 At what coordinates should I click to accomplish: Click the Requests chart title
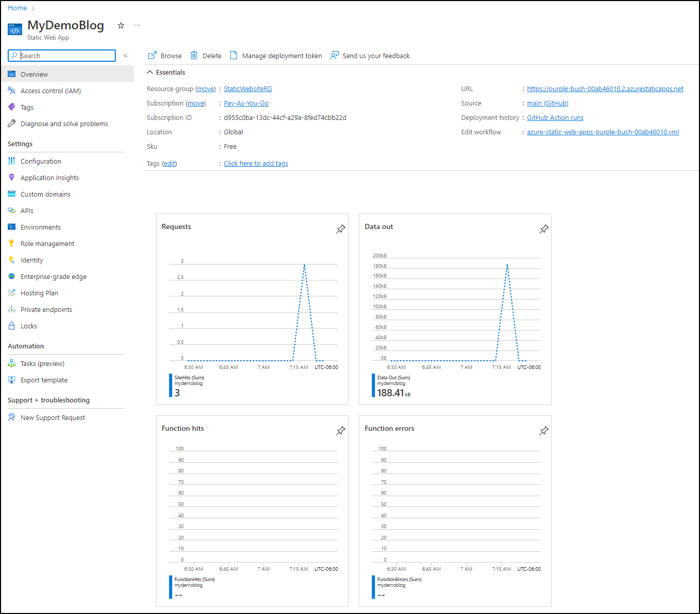tap(176, 227)
